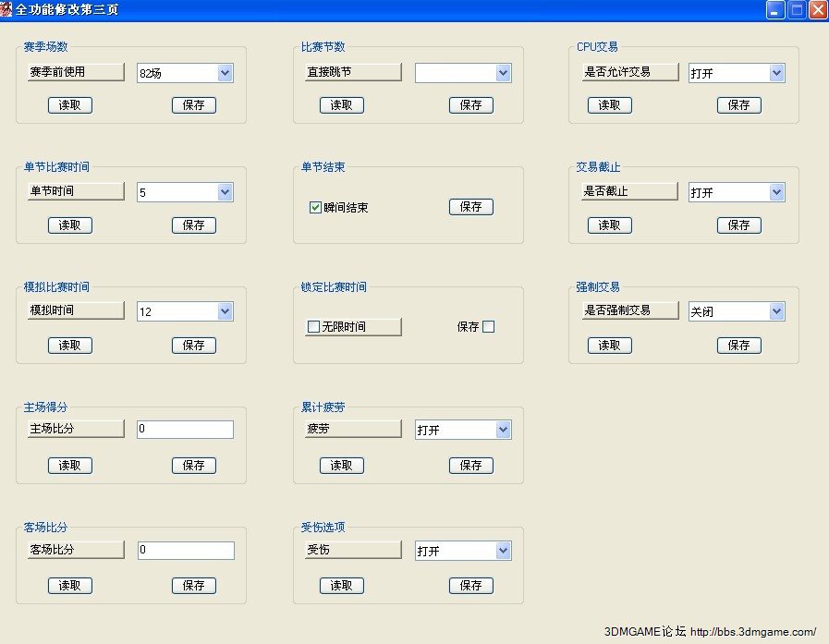This screenshot has height=644, width=829.
Task: Click the 客场比分 input field
Action: [x=185, y=551]
